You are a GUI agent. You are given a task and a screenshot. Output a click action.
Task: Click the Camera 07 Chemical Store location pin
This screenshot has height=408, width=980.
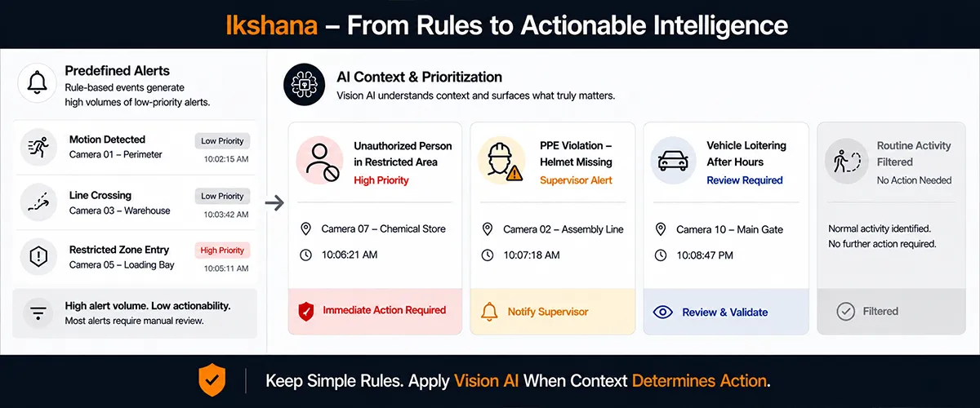(306, 229)
